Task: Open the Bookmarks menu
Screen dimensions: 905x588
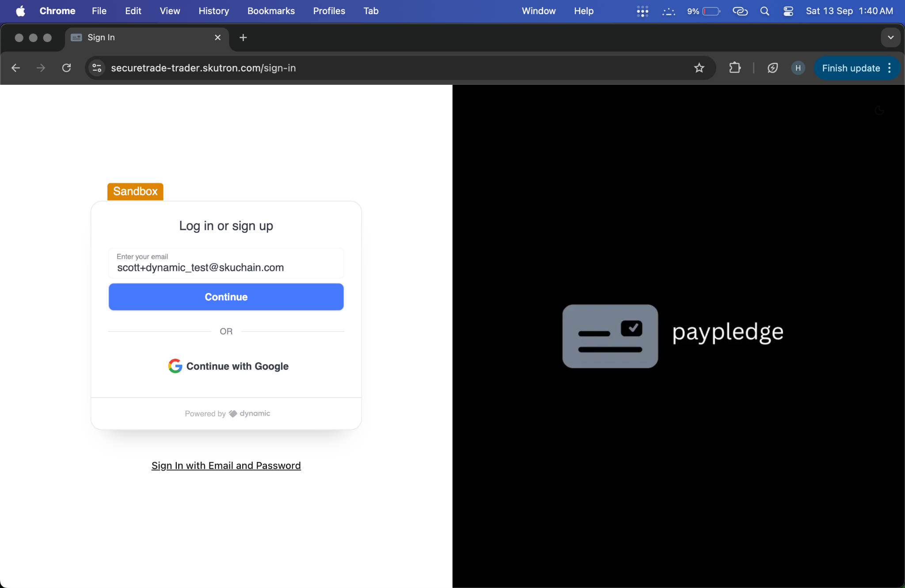Action: point(271,11)
